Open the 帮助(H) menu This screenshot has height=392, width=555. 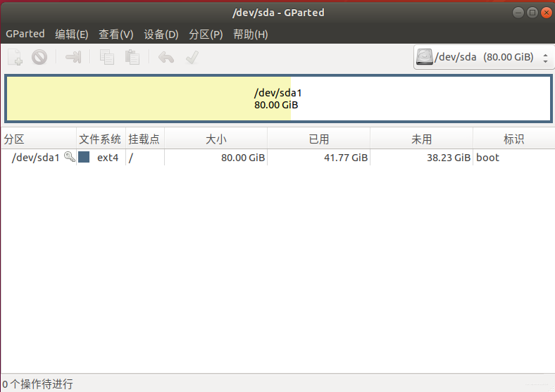250,34
